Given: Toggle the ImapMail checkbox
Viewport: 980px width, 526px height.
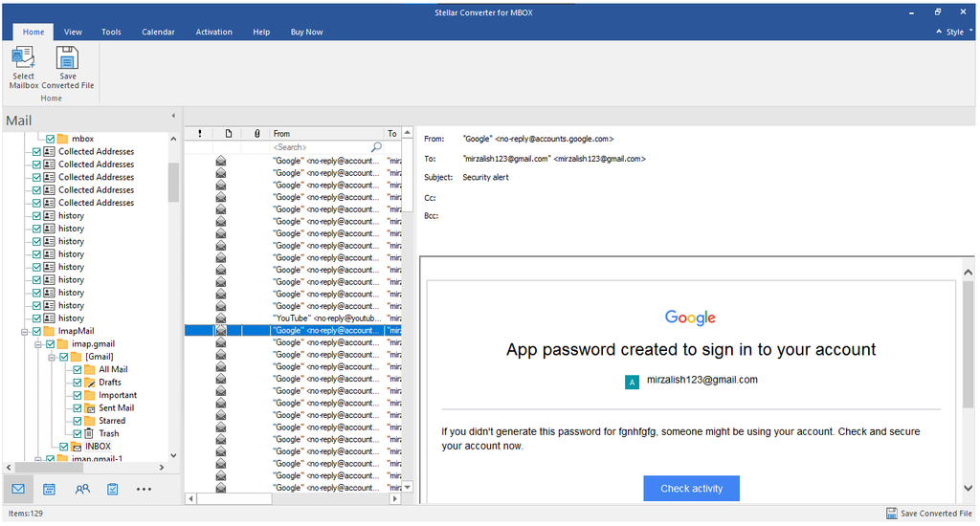Looking at the screenshot, I should pos(37,331).
